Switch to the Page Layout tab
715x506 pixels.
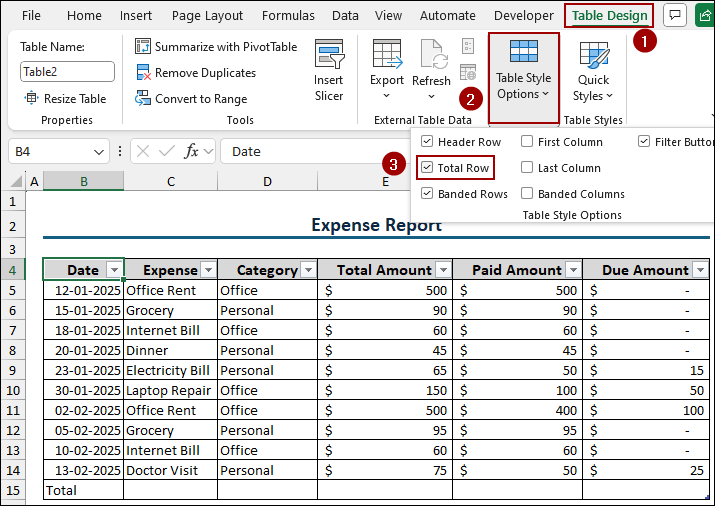coord(207,16)
